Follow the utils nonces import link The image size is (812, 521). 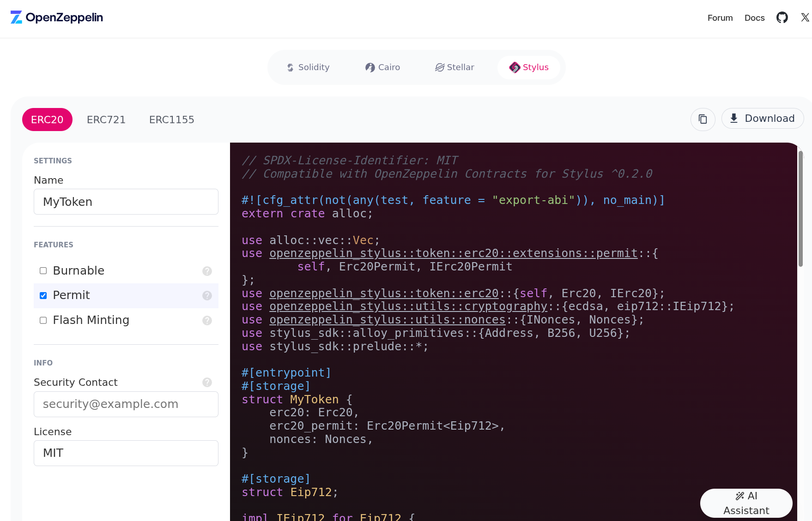click(388, 320)
